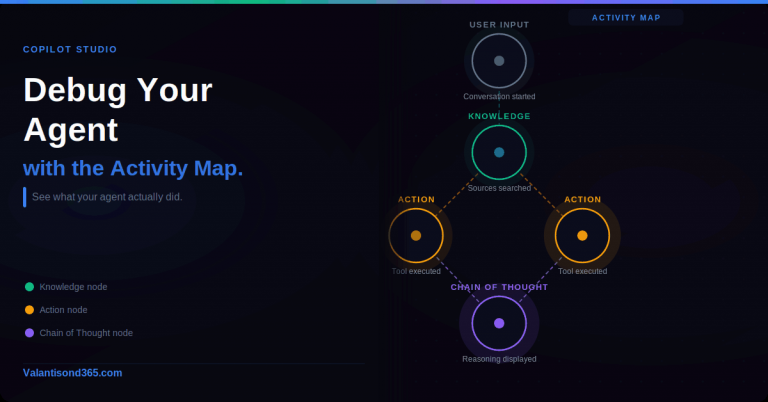Viewport: 768px width, 402px height.
Task: Click "See what your agent actually did" text
Action: 107,197
